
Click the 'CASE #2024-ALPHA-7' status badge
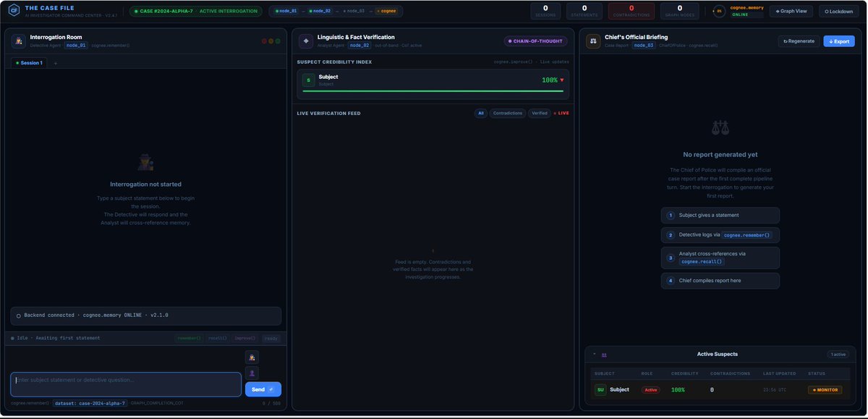(x=197, y=11)
